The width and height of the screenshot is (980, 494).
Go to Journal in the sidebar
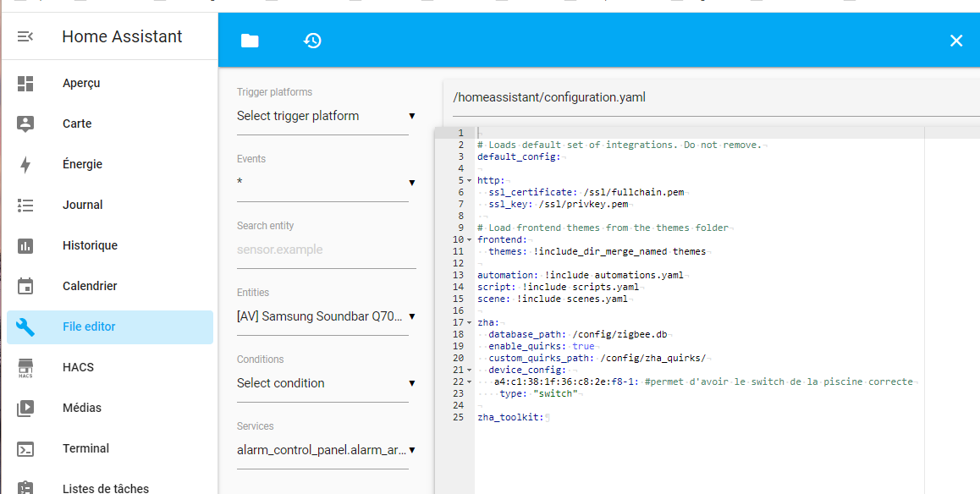pos(82,205)
